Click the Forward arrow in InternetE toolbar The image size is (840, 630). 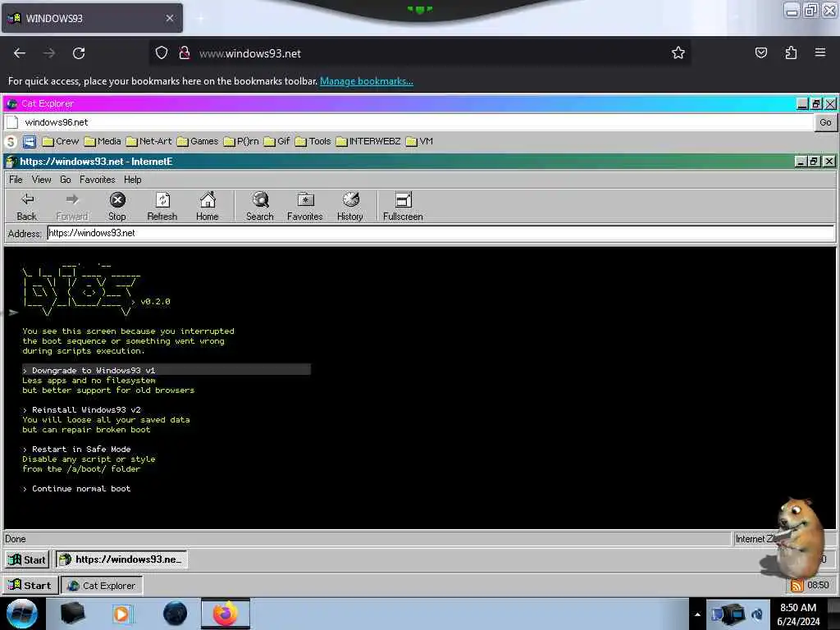[72, 206]
